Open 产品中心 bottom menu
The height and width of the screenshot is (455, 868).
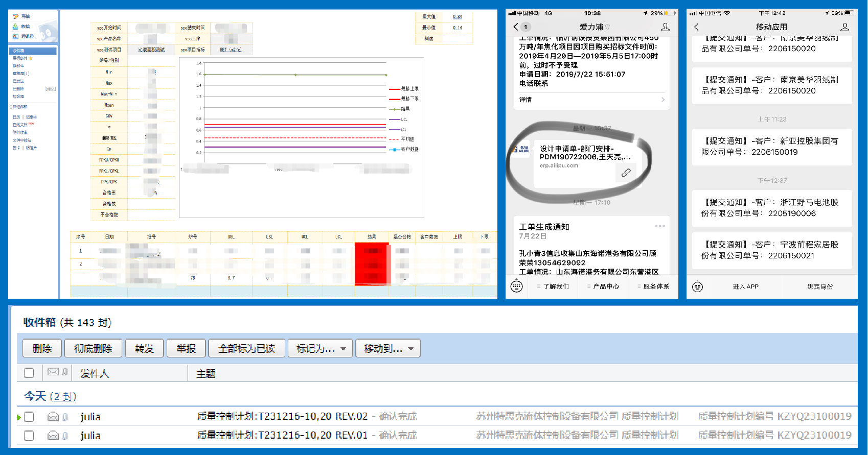603,286
